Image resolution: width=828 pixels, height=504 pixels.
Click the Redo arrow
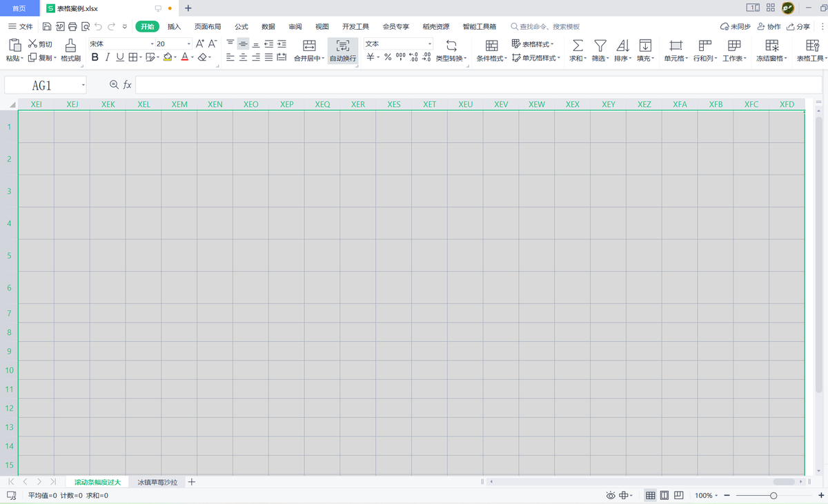pyautogui.click(x=112, y=27)
